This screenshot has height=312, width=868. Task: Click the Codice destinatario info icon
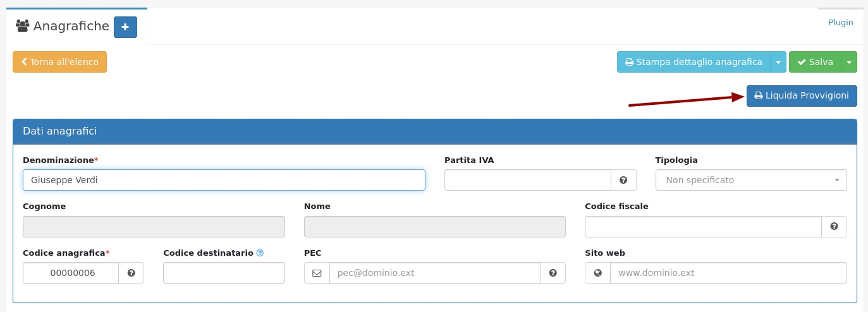click(x=260, y=253)
